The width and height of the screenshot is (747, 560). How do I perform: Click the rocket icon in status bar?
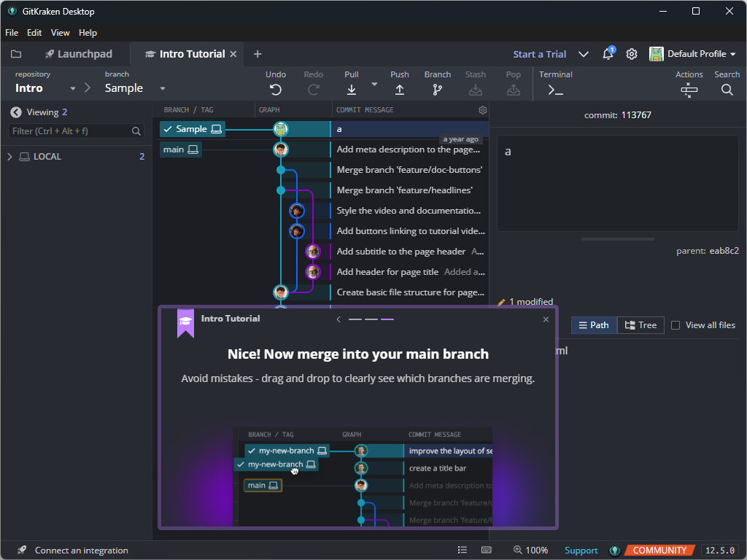(22, 550)
